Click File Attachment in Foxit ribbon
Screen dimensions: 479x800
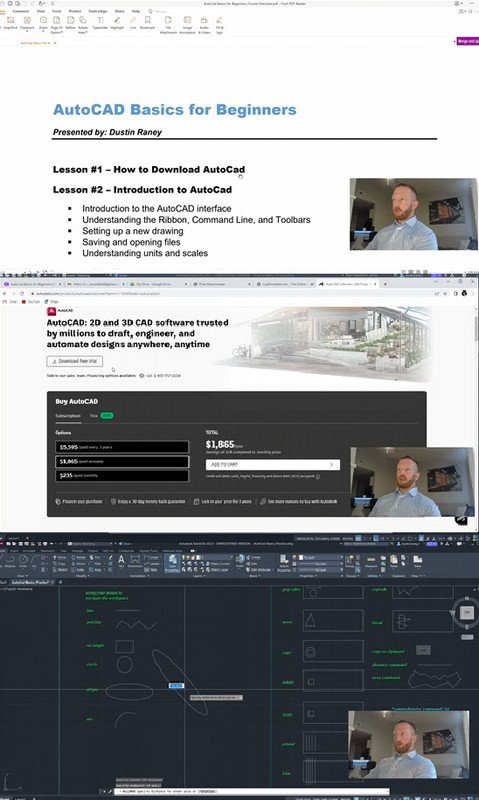[x=168, y=24]
